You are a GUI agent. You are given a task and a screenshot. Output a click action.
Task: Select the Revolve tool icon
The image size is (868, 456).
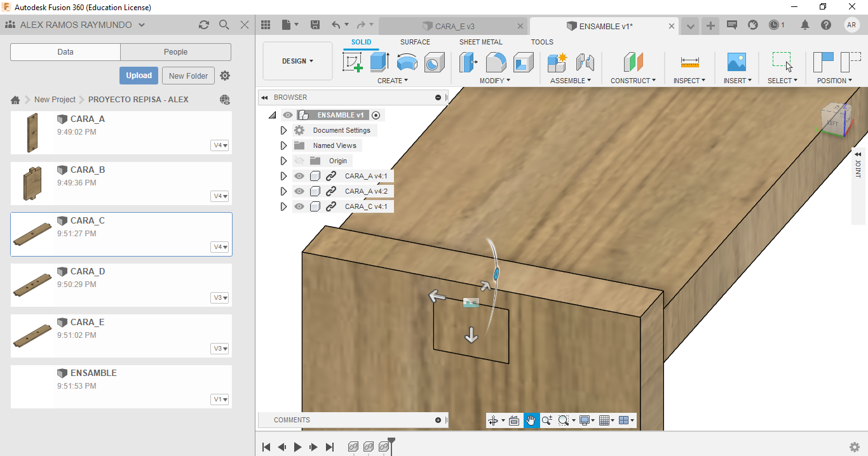point(407,62)
